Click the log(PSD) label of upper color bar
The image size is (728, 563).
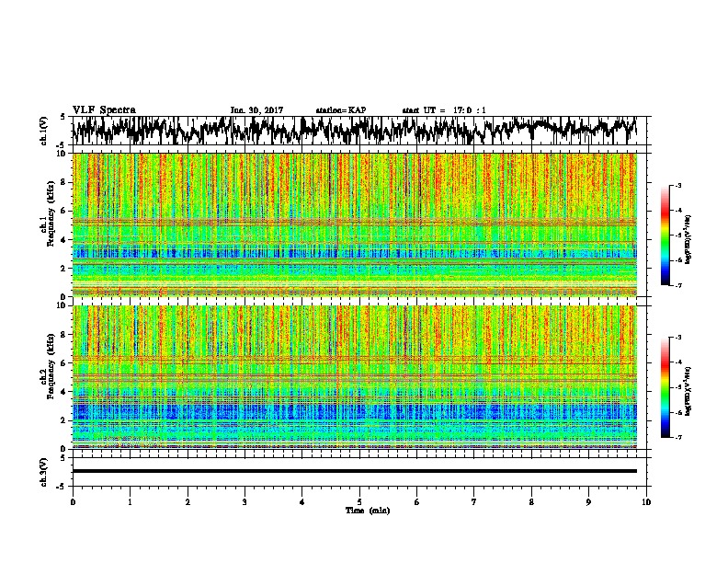(x=688, y=239)
